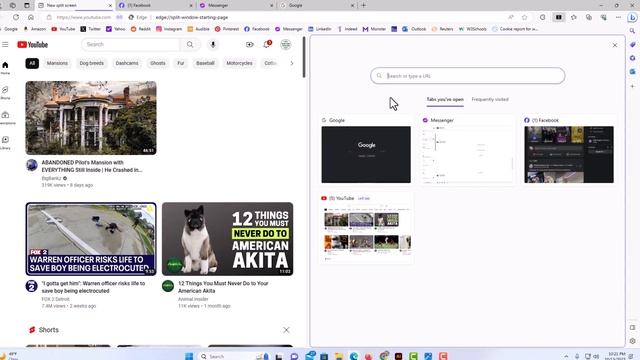The width and height of the screenshot is (640, 360).
Task: Open Library in the YouTube sidebar
Action: pos(5,142)
